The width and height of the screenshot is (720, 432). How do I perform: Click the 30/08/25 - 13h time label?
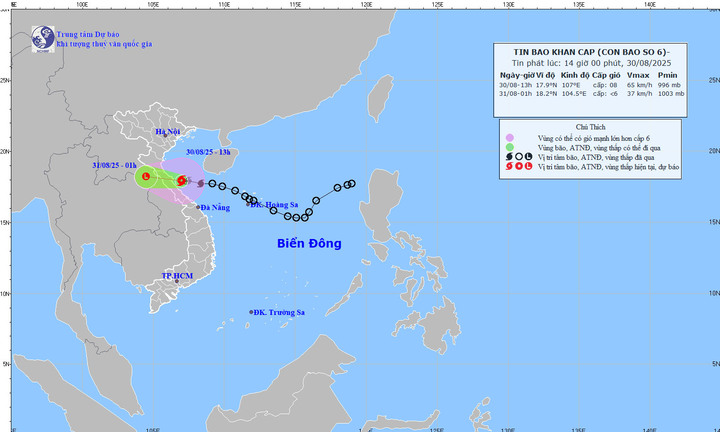[207, 152]
